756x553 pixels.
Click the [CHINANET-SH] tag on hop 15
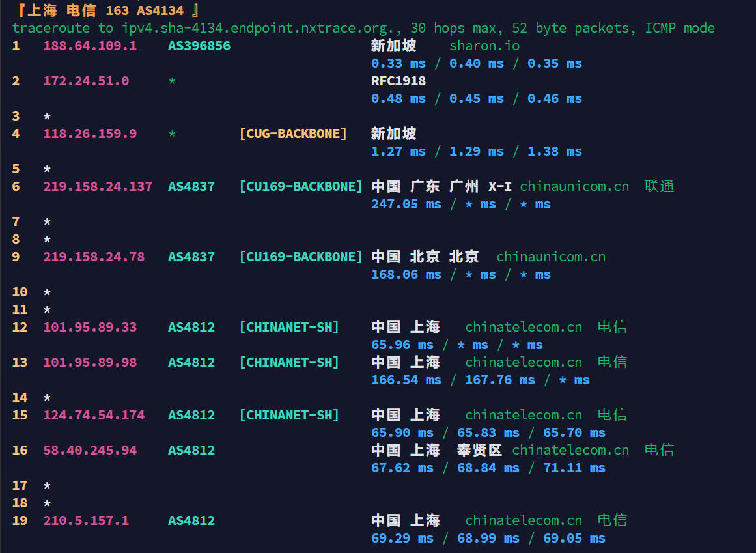coord(289,415)
